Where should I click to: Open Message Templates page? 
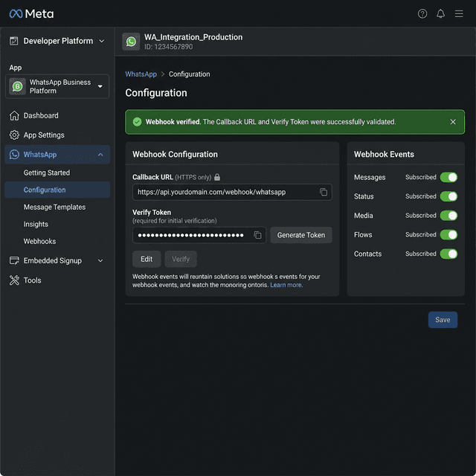(54, 207)
